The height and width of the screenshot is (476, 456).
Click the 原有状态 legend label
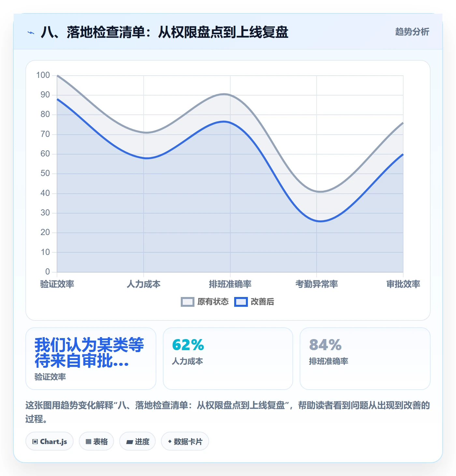point(213,302)
